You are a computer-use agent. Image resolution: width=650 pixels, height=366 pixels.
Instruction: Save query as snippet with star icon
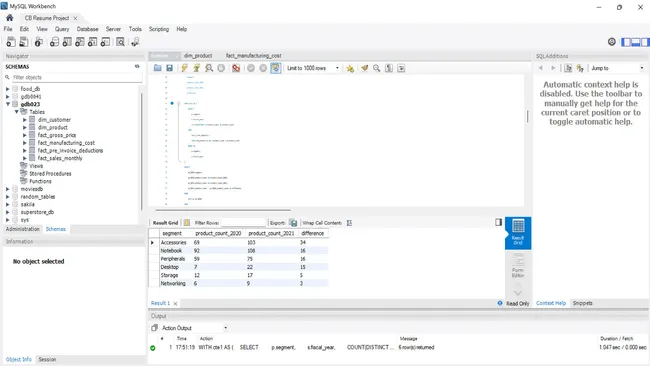click(350, 68)
